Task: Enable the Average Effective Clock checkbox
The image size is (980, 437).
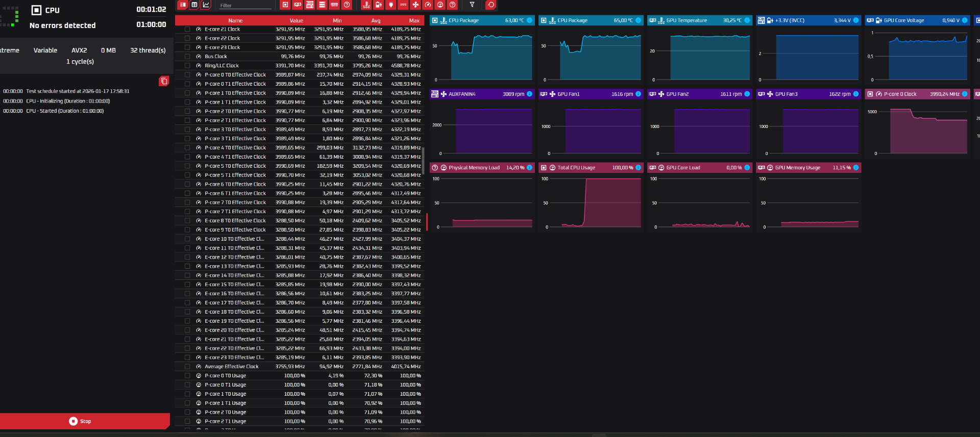Action: [x=187, y=367]
